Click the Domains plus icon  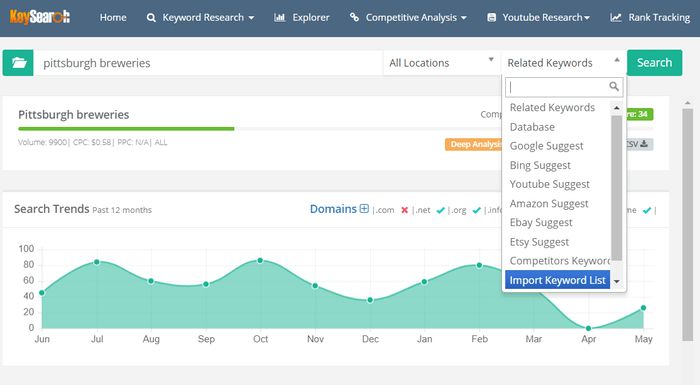click(364, 209)
